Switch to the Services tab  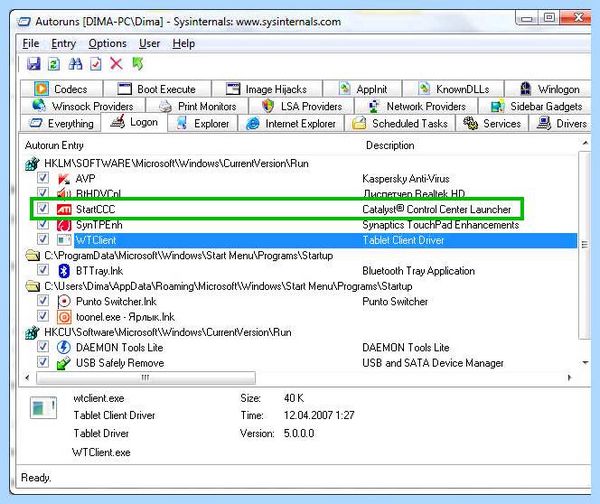pyautogui.click(x=492, y=124)
